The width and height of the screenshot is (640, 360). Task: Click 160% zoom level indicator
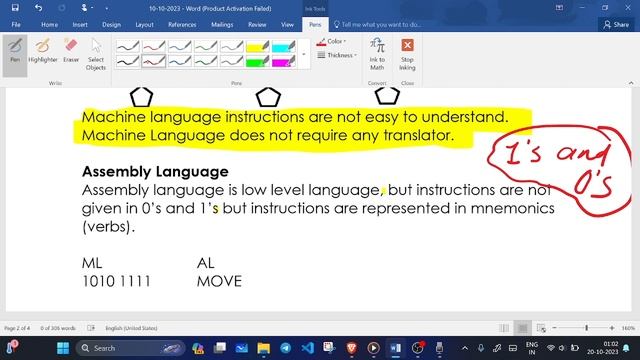click(x=629, y=328)
